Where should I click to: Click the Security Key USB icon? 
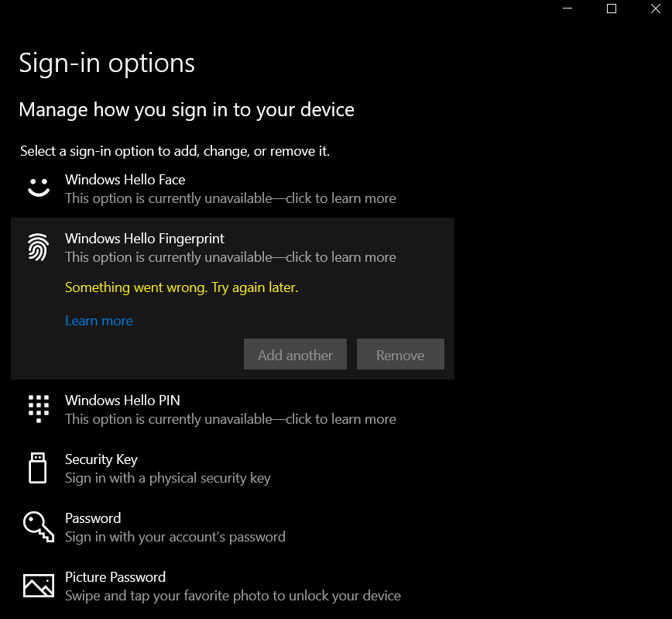(38, 468)
